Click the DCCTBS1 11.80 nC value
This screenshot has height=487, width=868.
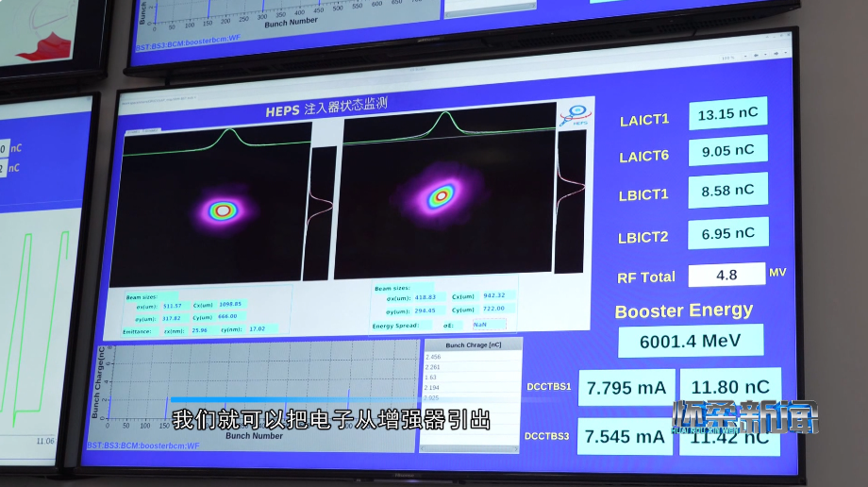(729, 387)
